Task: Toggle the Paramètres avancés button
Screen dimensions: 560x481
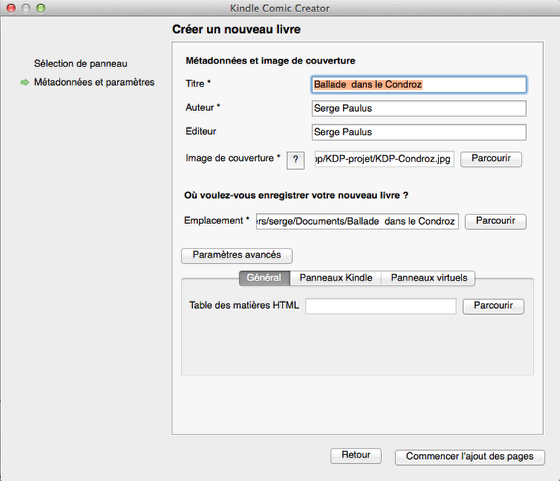Action: [x=237, y=256]
